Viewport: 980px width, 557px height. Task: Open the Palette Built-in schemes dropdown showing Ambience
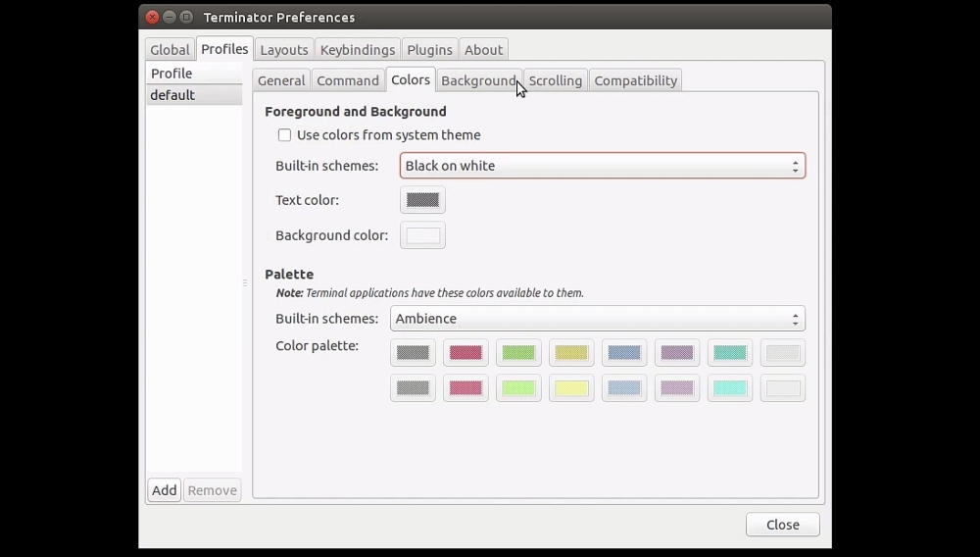click(x=598, y=319)
